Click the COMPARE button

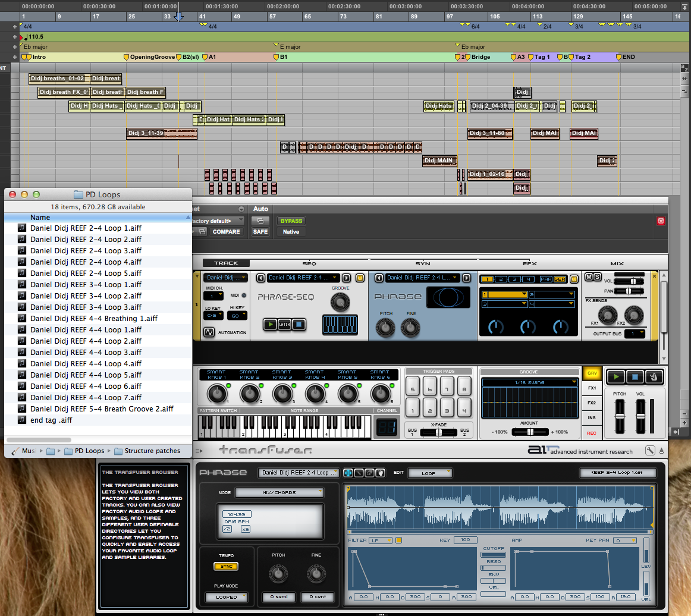pos(226,232)
